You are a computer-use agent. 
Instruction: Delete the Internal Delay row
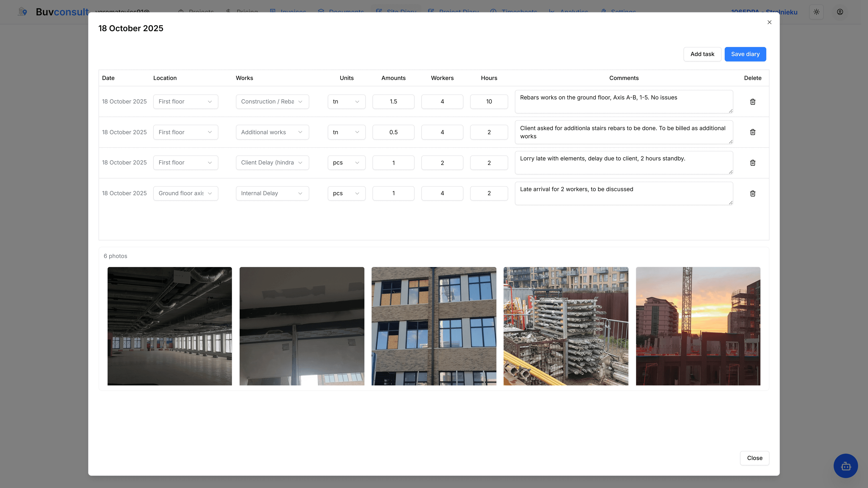[x=753, y=193]
